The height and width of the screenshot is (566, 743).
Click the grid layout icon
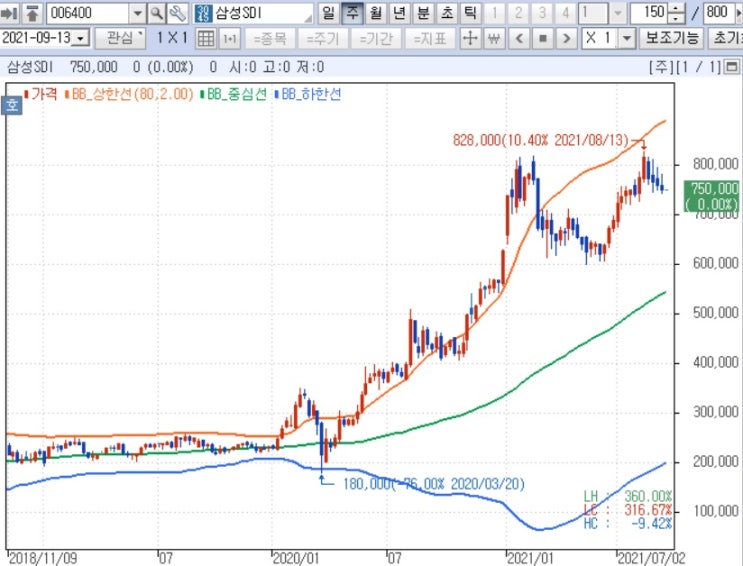tap(206, 38)
